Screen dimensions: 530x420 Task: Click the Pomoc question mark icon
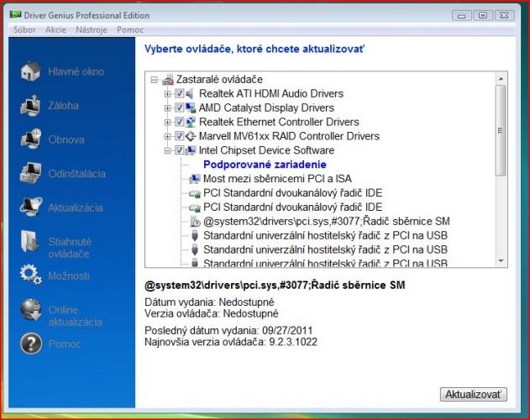[x=31, y=344]
